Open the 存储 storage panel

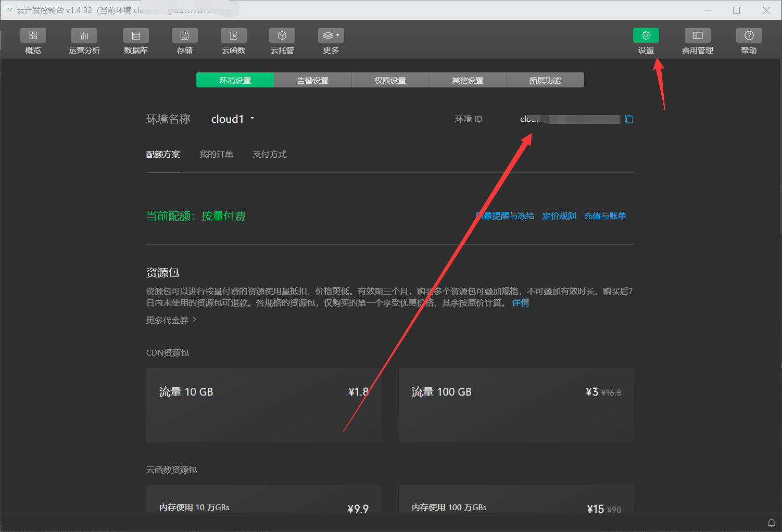point(184,41)
